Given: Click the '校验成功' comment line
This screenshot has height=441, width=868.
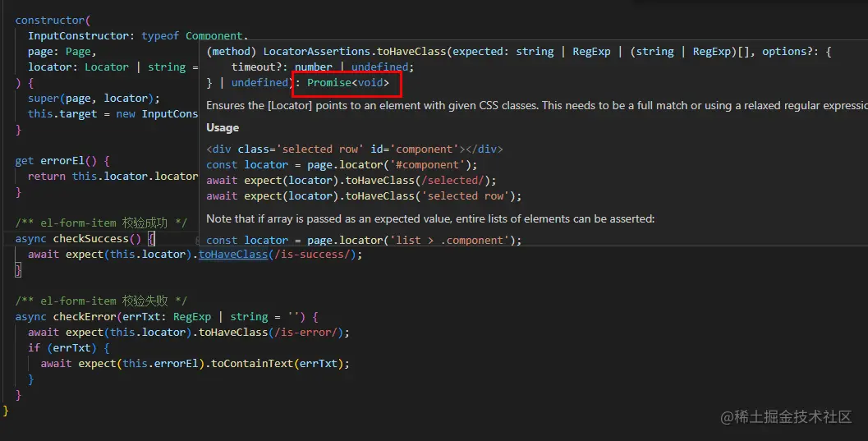Looking at the screenshot, I should click(101, 223).
